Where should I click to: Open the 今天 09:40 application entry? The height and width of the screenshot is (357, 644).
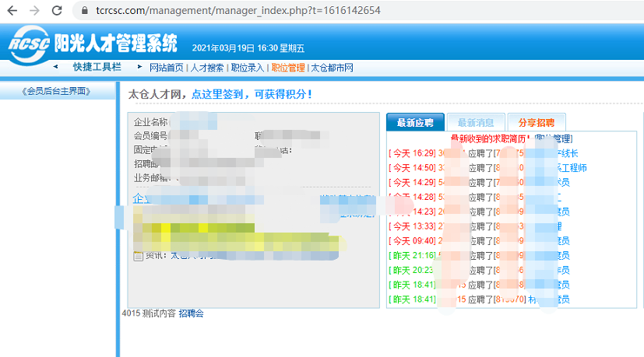[479, 241]
